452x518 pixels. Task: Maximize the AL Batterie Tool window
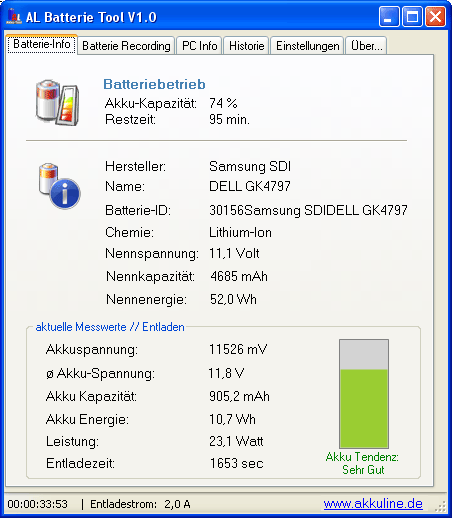click(x=412, y=16)
